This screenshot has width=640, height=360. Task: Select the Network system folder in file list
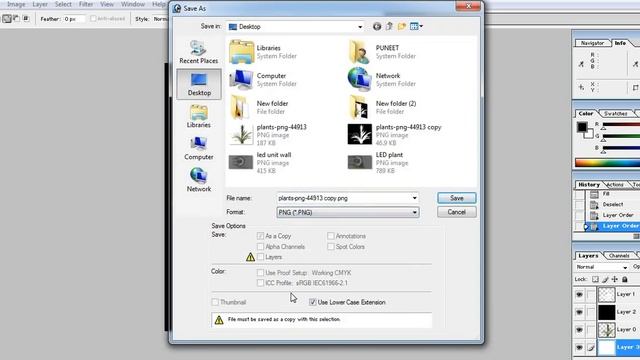[x=382, y=80]
